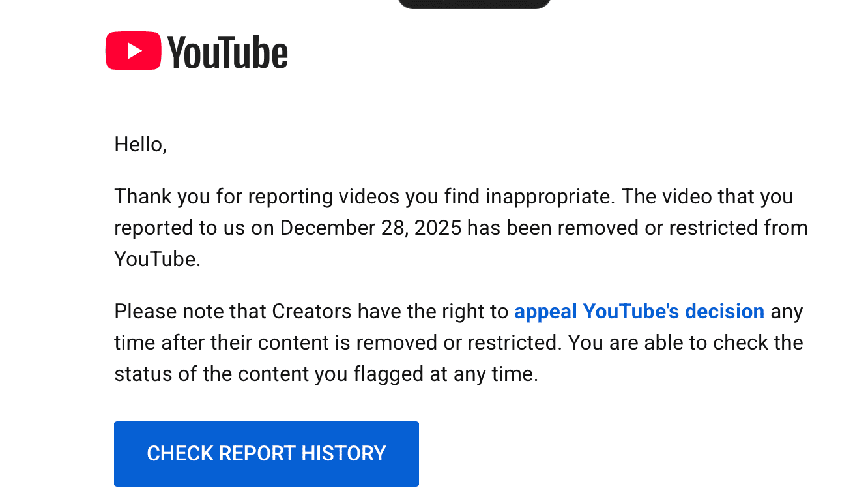Image resolution: width=868 pixels, height=497 pixels.
Task: Click "You are able to check the" phrase
Action: (x=686, y=342)
